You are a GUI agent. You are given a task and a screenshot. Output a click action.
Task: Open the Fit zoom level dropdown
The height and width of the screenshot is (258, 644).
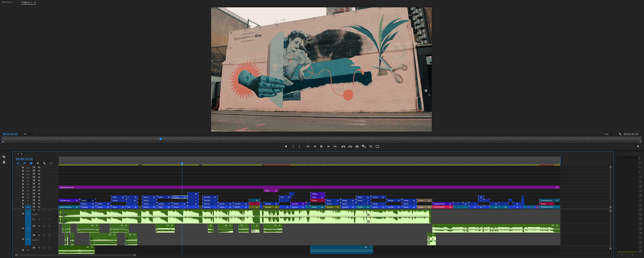point(30,134)
